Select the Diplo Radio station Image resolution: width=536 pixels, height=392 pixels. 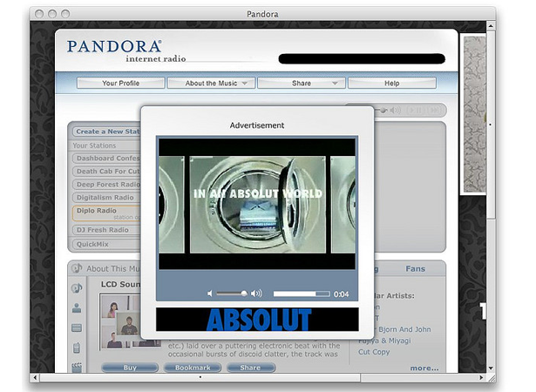[107, 213]
